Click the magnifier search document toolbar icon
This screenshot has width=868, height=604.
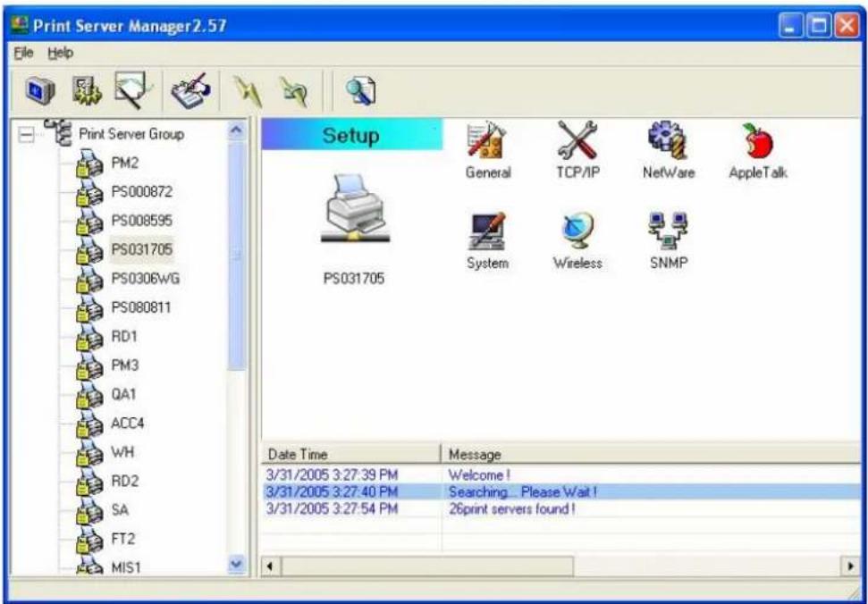coord(361,91)
